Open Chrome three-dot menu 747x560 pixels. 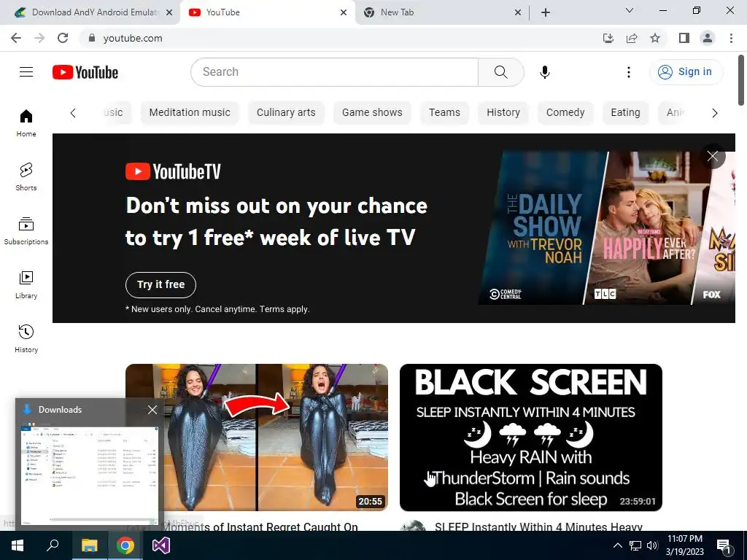click(731, 38)
